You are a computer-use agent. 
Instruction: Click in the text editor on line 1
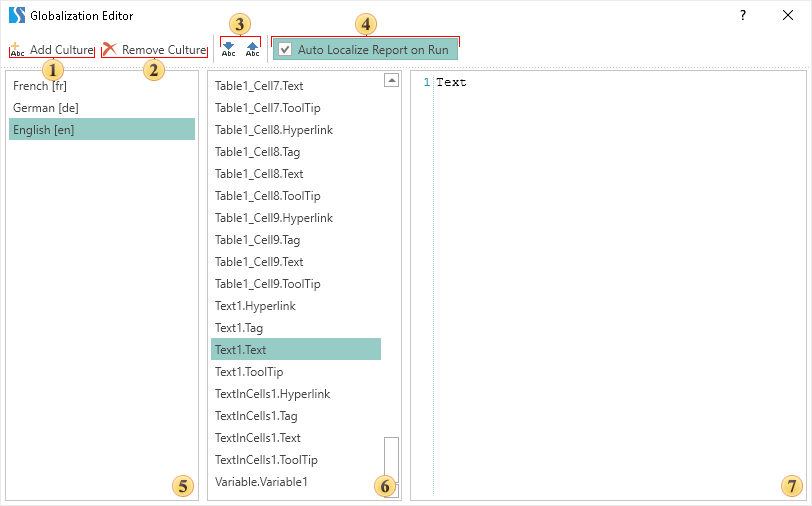point(600,83)
